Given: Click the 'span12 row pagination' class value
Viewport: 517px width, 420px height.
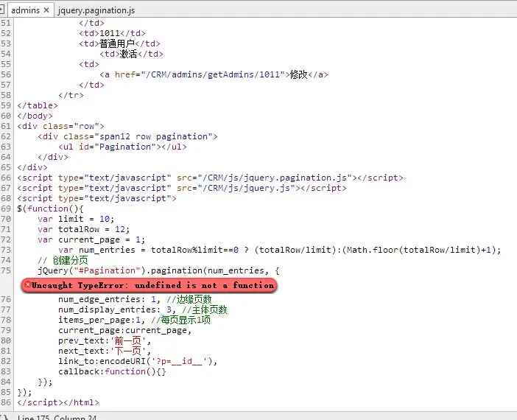Looking at the screenshot, I should click(154, 136).
